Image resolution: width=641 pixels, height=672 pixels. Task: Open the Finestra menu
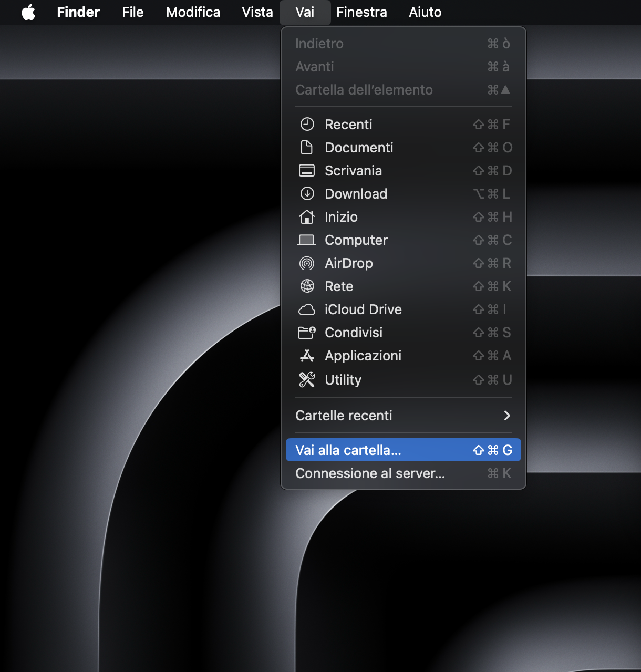click(361, 12)
